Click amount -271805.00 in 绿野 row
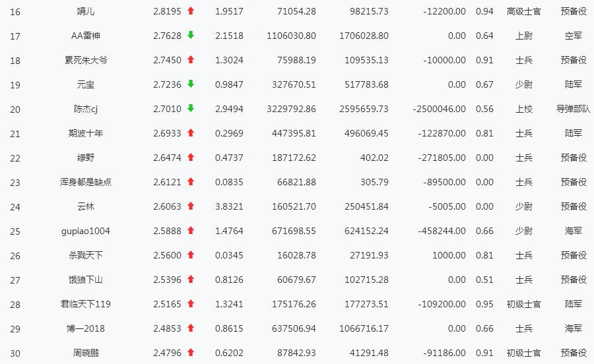594x364 pixels. [442, 158]
